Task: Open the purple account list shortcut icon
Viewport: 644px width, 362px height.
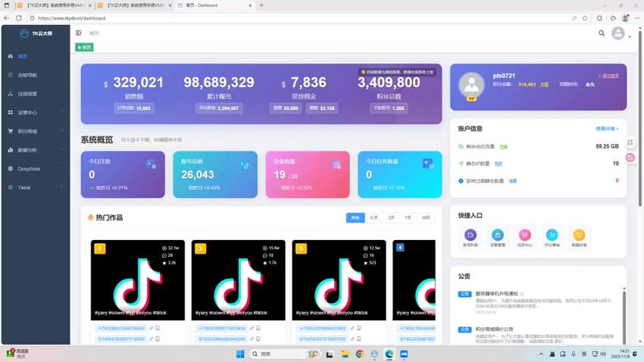Action: pyautogui.click(x=470, y=235)
